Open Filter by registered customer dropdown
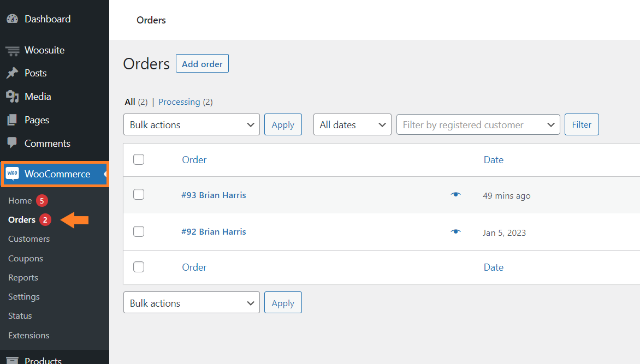 pyautogui.click(x=478, y=124)
